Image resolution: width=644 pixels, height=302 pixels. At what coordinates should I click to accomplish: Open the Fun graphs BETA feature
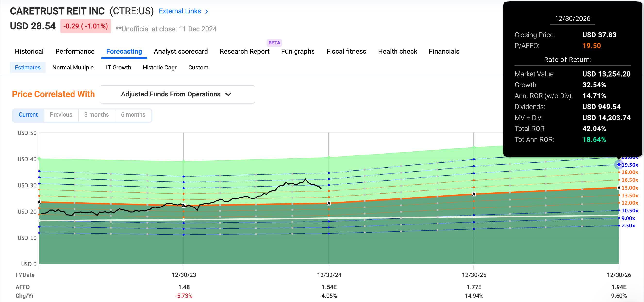tap(297, 51)
